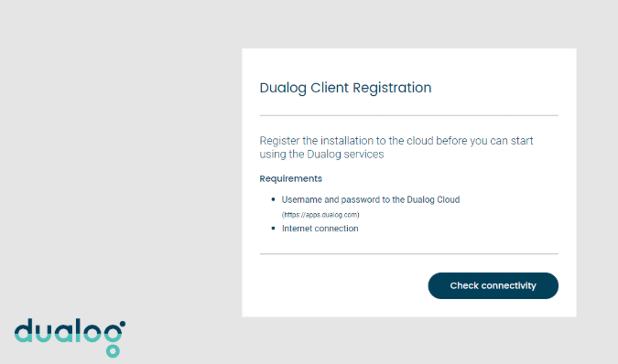Viewport: 618px width, 364px height.
Task: Click the word Registration in the title
Action: (x=392, y=88)
